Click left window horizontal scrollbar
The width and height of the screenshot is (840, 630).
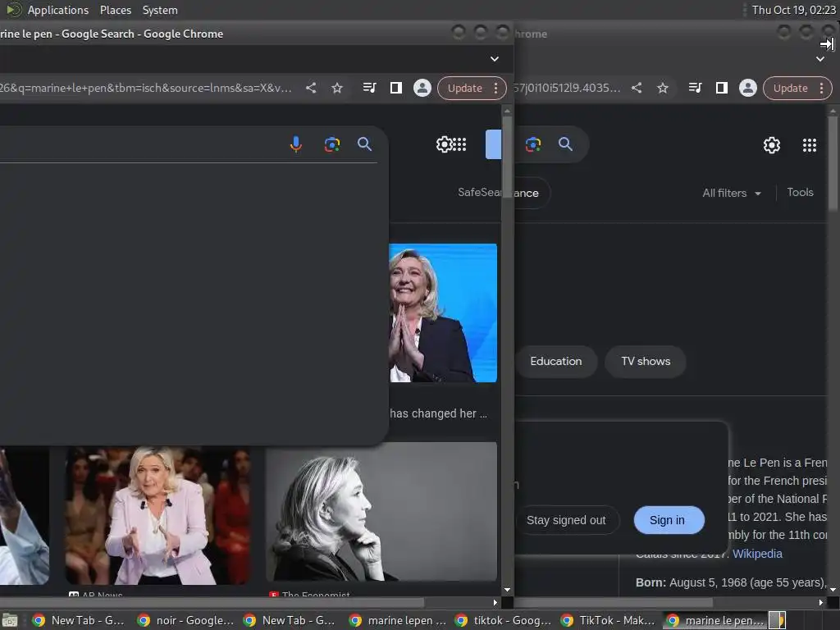point(212,602)
